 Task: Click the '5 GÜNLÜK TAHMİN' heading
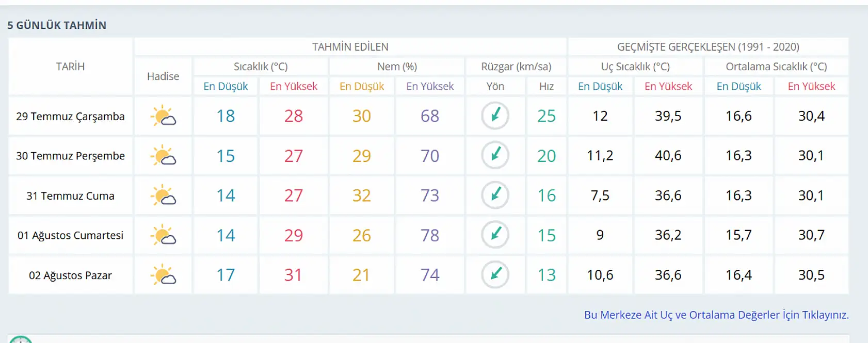[x=57, y=25]
